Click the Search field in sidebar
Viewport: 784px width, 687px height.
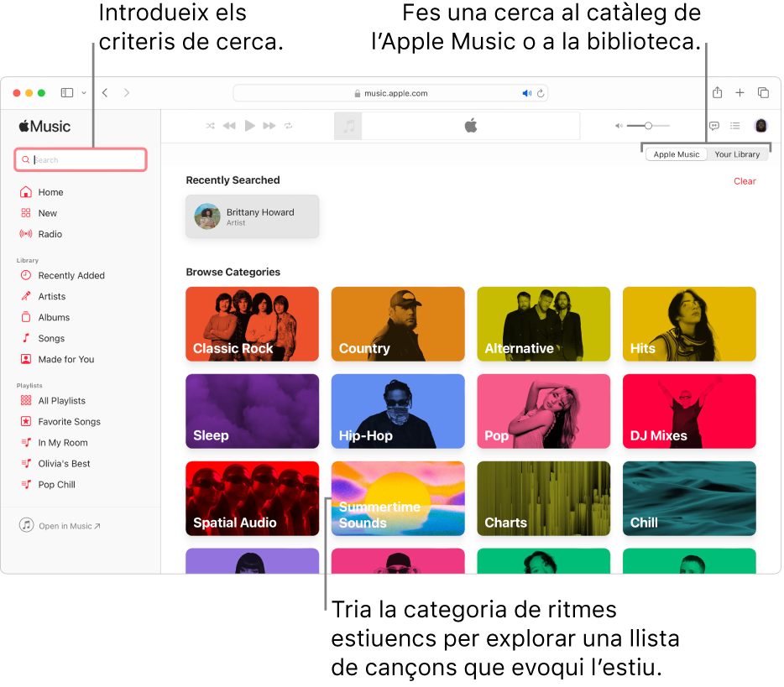[x=81, y=160]
